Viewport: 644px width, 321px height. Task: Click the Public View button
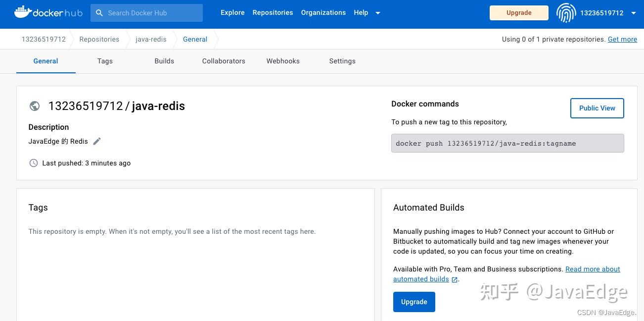pyautogui.click(x=597, y=108)
